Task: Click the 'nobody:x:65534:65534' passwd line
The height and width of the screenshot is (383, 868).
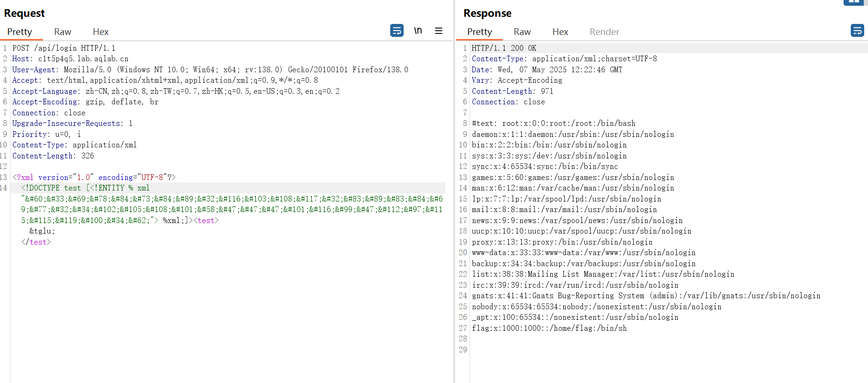Action: pos(597,307)
